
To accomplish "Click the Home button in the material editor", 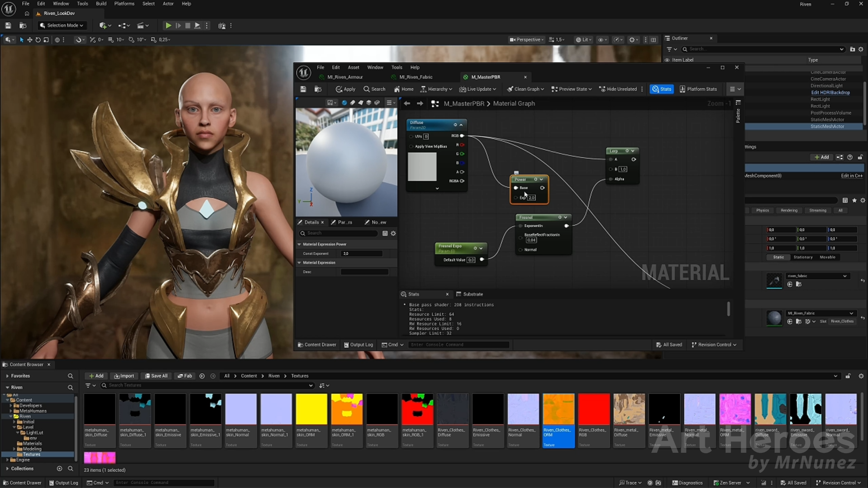I will point(404,89).
